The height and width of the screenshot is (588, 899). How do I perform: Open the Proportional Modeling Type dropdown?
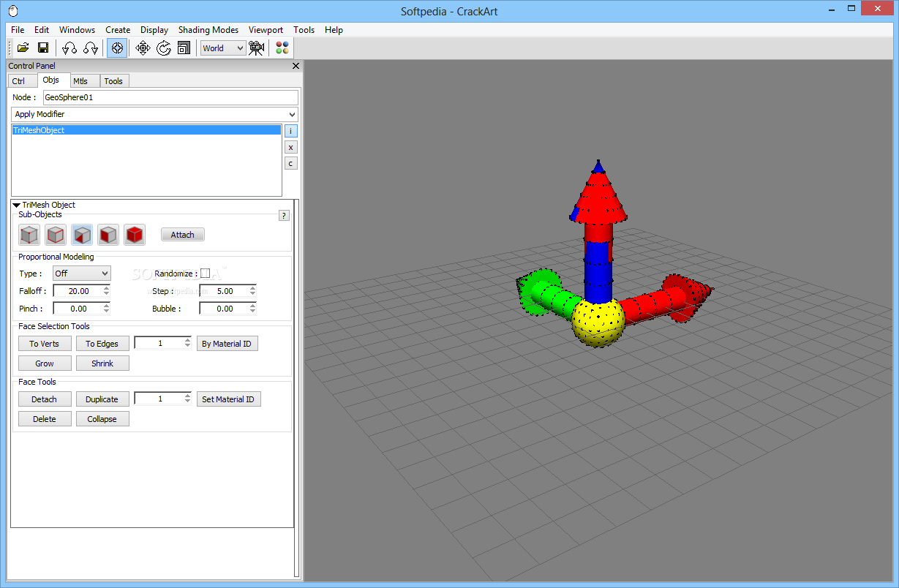[x=82, y=273]
